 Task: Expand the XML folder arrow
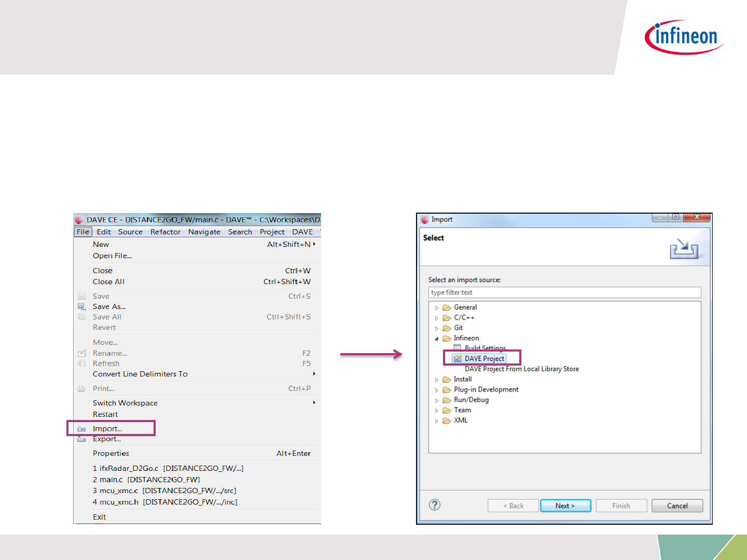pyautogui.click(x=437, y=421)
